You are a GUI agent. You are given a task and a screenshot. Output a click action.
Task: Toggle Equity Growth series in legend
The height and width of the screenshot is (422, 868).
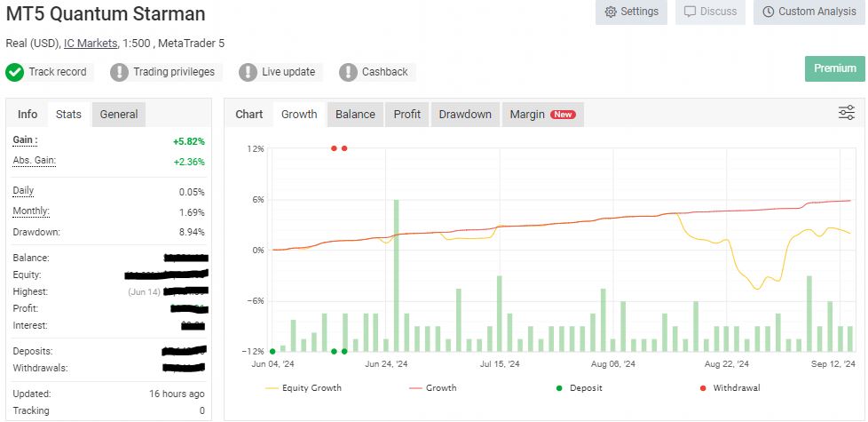click(x=304, y=388)
